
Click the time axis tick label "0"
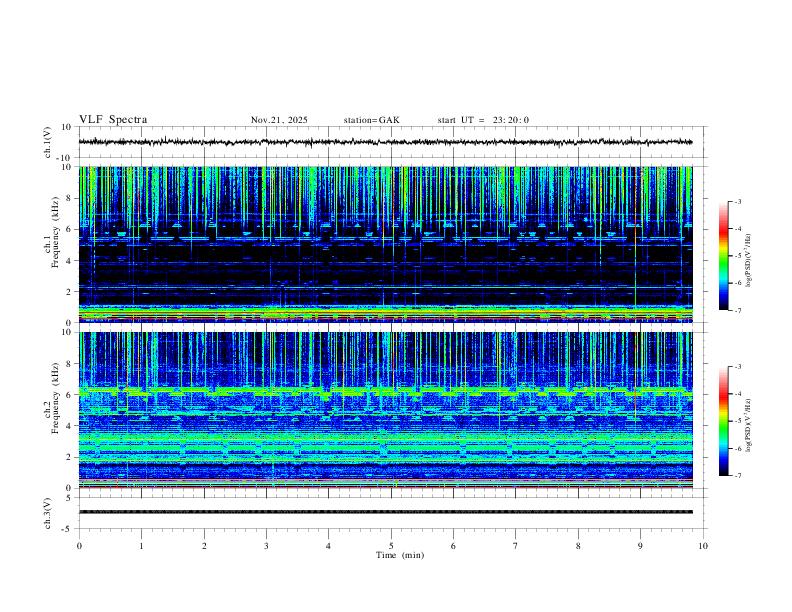pyautogui.click(x=79, y=546)
